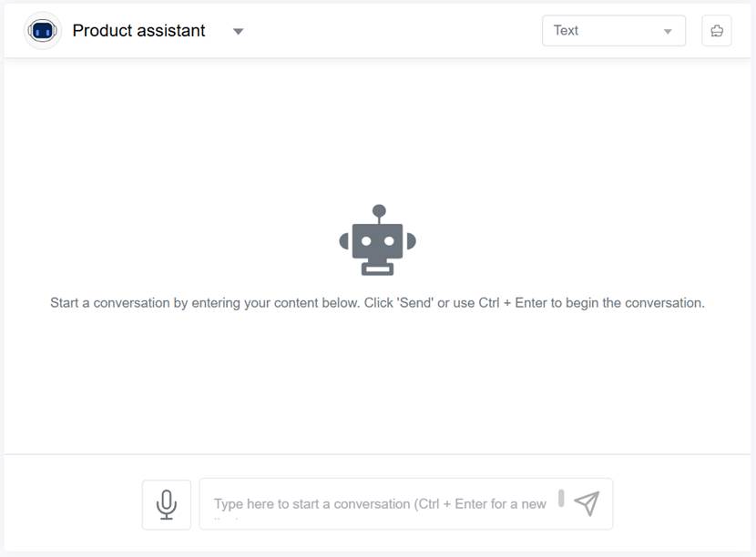Click the large robot placeholder icon
756x557 pixels.
(378, 241)
